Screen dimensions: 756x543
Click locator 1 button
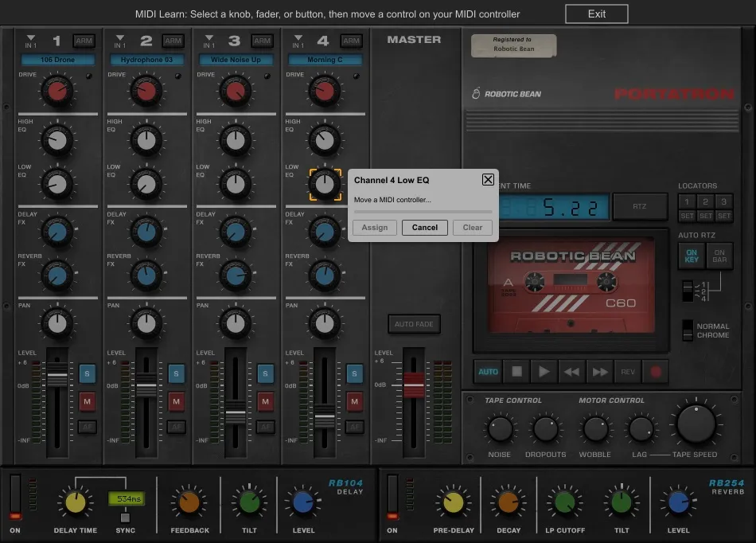[x=687, y=201]
